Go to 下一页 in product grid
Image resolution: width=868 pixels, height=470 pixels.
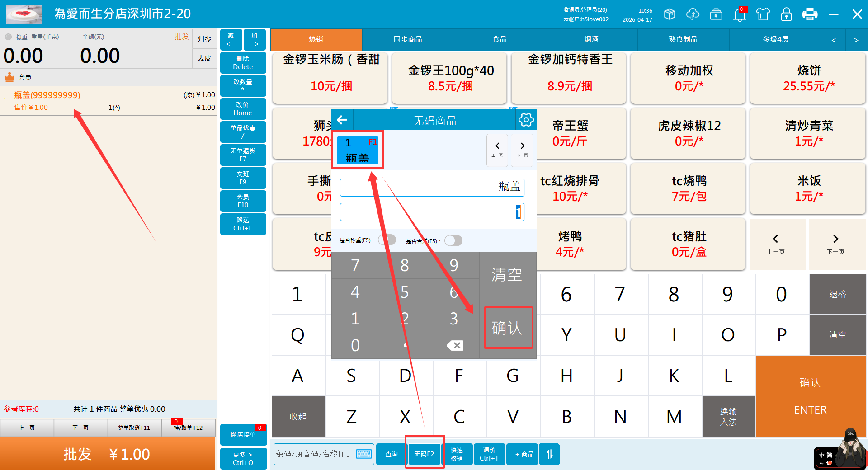(835, 244)
